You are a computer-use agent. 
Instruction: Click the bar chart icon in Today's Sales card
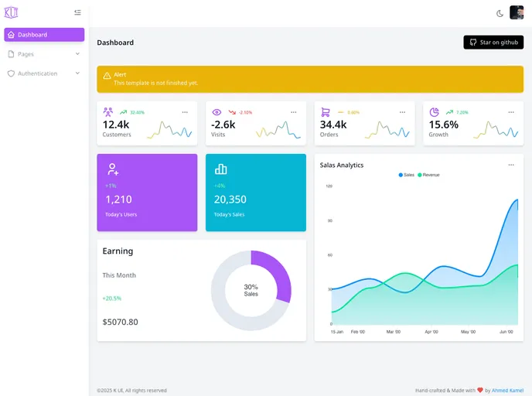[x=221, y=169]
